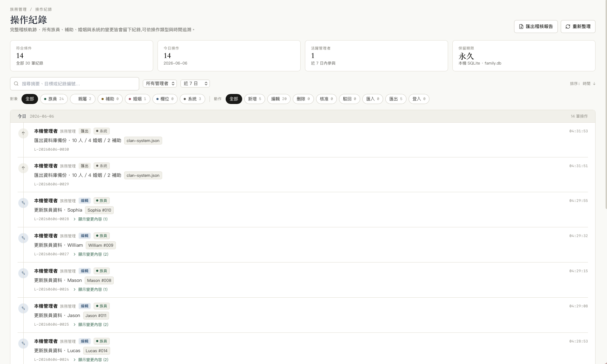Filter objects by 補助
The width and height of the screenshot is (607, 364).
tap(110, 99)
